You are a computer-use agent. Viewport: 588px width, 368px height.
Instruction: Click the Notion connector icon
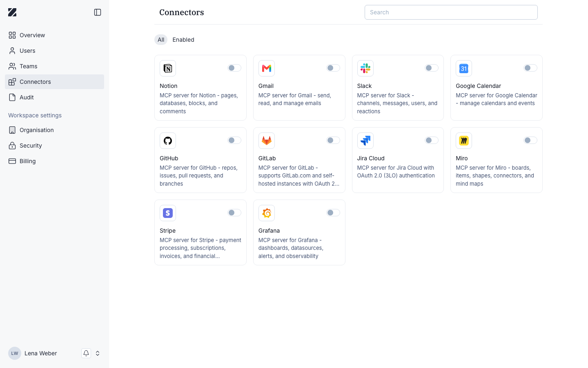point(168,68)
